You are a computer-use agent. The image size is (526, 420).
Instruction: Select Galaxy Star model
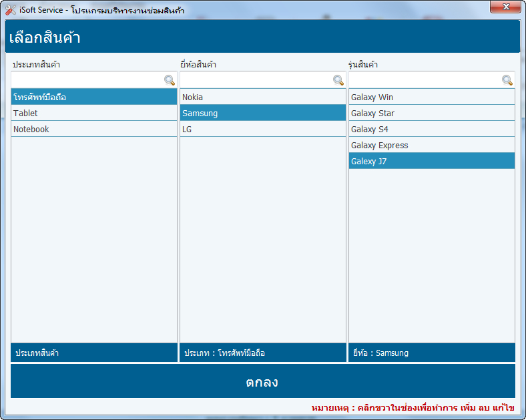coord(432,113)
